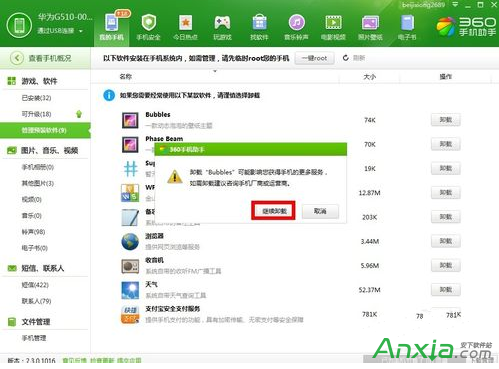Open 短信(422) in the sidebar
Screen dimensions: 499x369
[35, 285]
